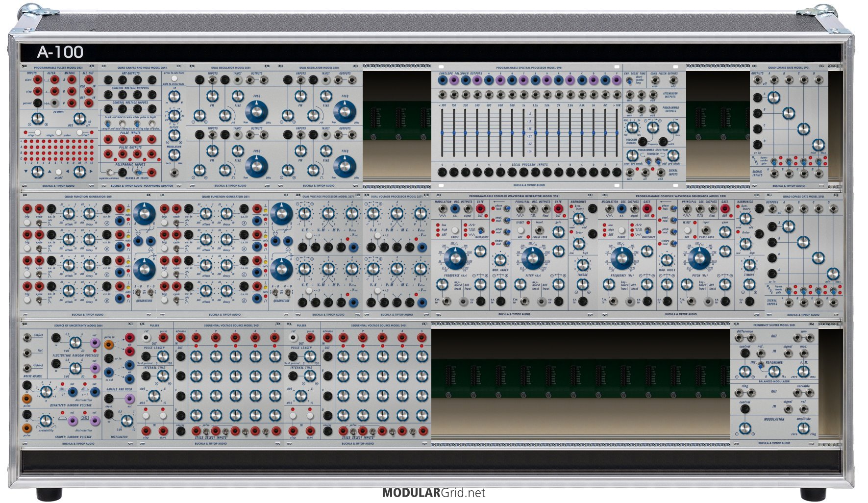Click the red stop input jack on the left Pulser
The image size is (868, 503).
click(146, 431)
